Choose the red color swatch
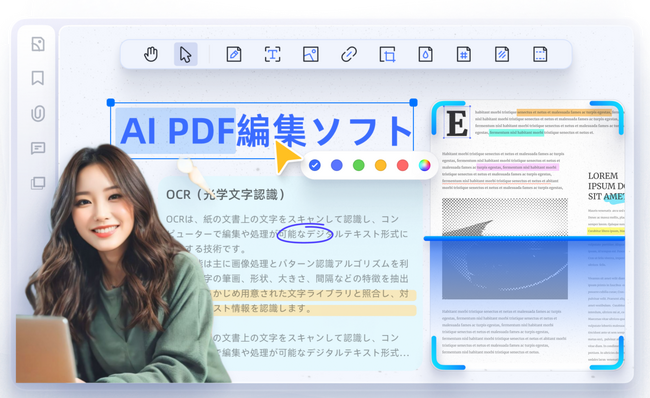 coord(403,165)
